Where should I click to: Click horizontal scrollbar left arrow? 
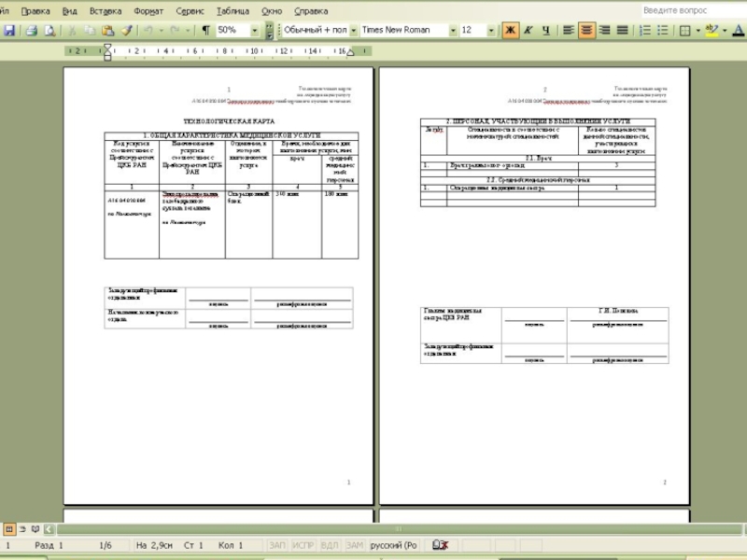click(x=49, y=529)
